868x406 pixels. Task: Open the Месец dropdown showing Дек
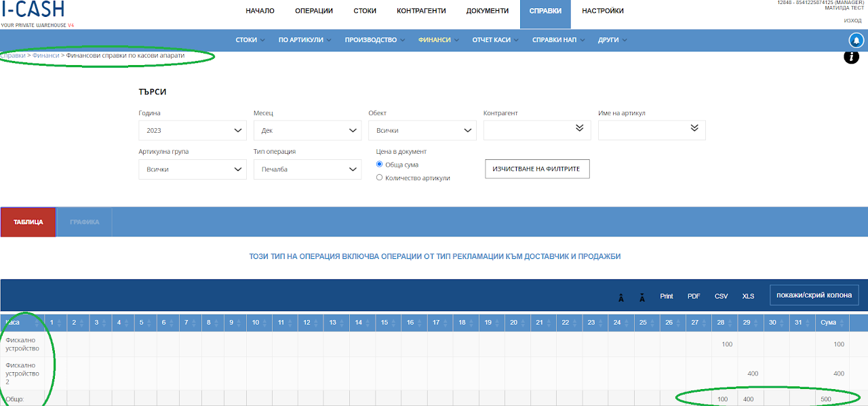pyautogui.click(x=307, y=130)
